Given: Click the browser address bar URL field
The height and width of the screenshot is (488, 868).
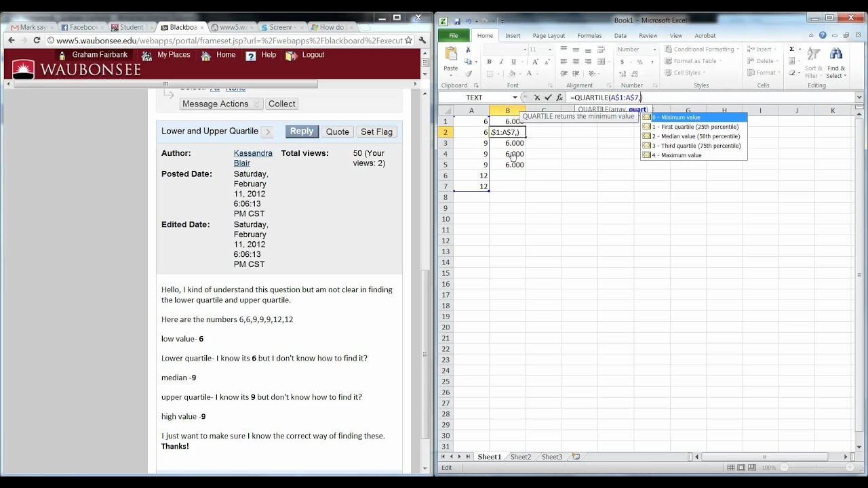Looking at the screenshot, I should (229, 41).
